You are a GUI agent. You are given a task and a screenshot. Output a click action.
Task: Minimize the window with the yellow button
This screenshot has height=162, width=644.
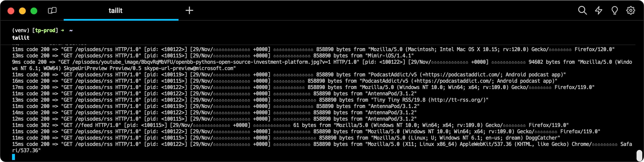pyautogui.click(x=22, y=11)
